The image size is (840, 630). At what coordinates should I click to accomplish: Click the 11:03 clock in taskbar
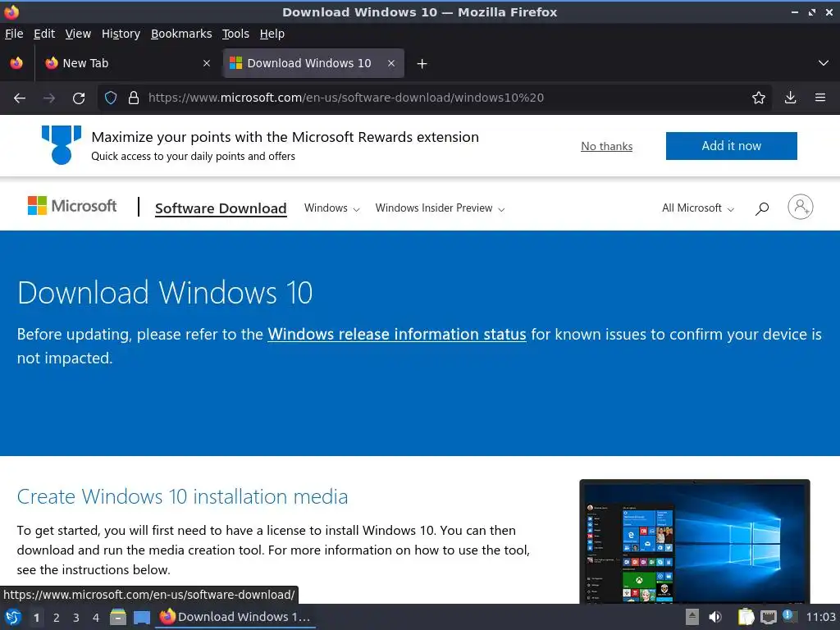pyautogui.click(x=820, y=617)
